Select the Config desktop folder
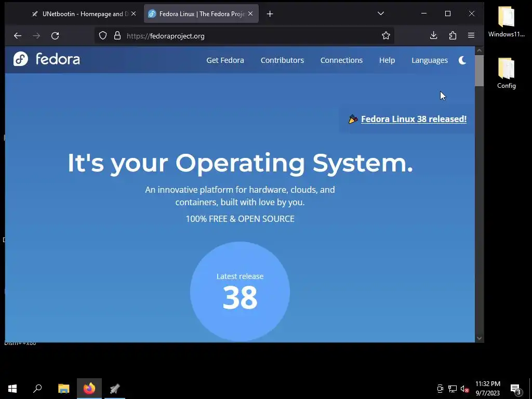 pyautogui.click(x=506, y=73)
